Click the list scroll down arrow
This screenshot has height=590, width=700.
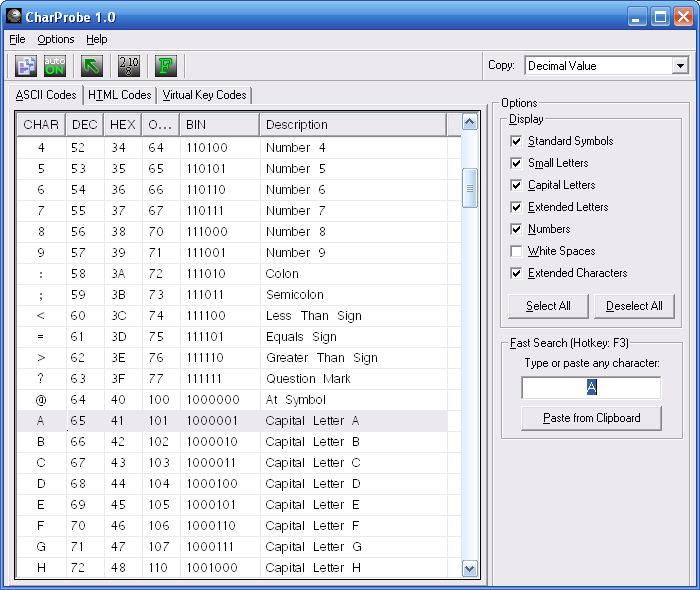click(x=470, y=567)
